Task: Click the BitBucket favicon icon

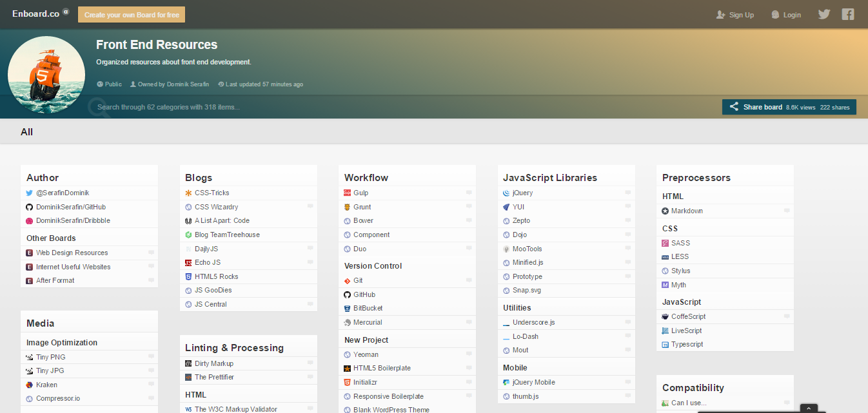Action: pyautogui.click(x=348, y=308)
